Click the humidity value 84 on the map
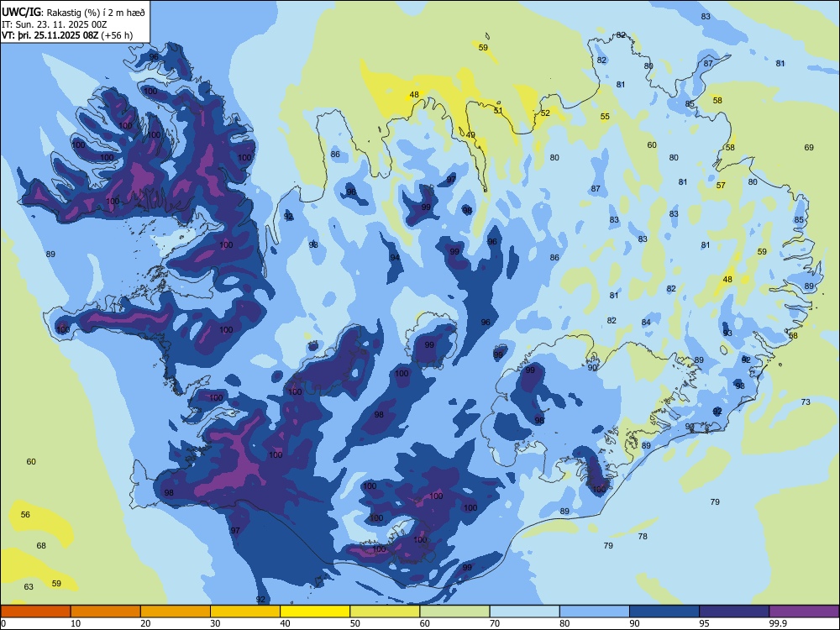The width and height of the screenshot is (840, 630). (x=646, y=322)
